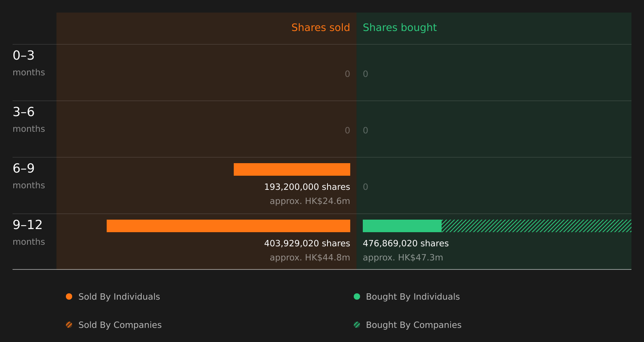The height and width of the screenshot is (342, 644).
Task: Click the 193,200,000 shares value
Action: (307, 187)
